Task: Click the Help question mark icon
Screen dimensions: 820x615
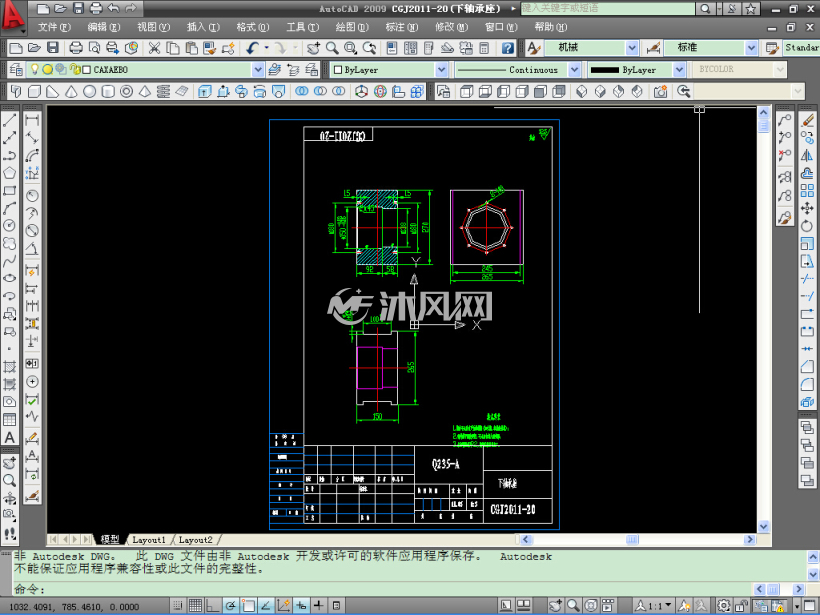Action: pyautogui.click(x=507, y=48)
